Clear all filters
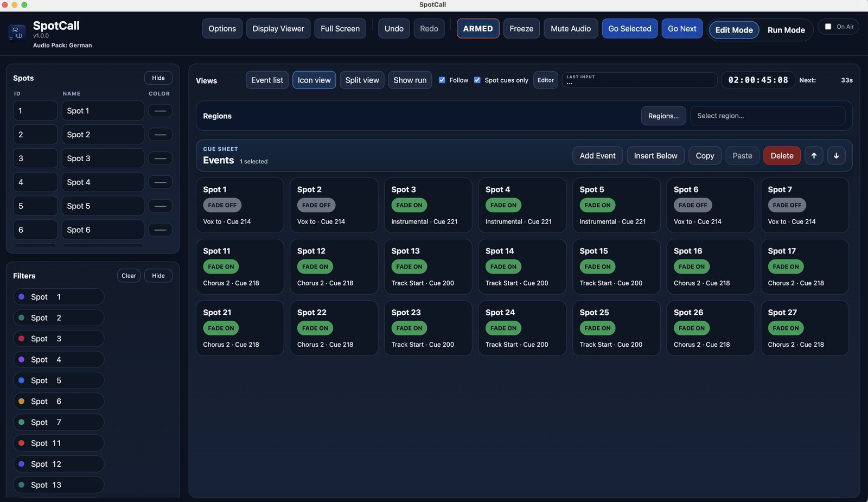 129,276
